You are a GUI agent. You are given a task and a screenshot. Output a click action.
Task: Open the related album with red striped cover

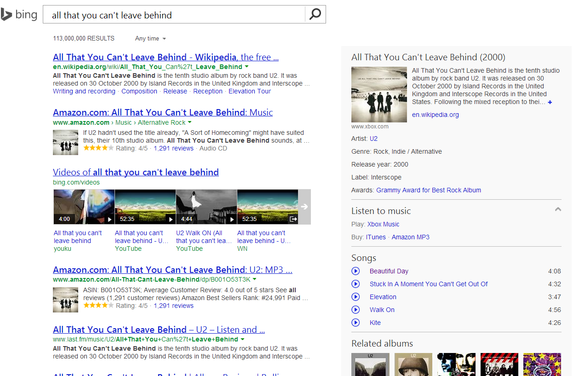point(499,365)
